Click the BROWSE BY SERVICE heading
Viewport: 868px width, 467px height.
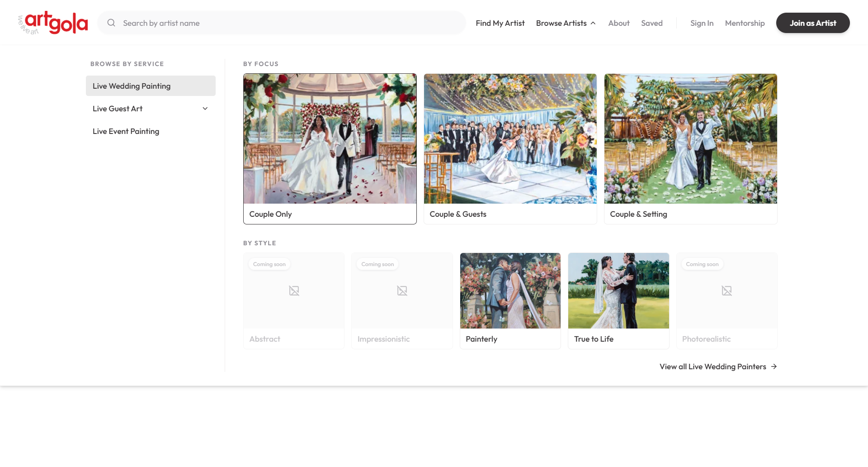[127, 64]
